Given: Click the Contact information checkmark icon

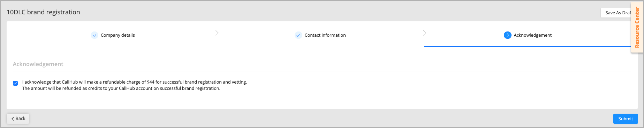Looking at the screenshot, I should pos(298,35).
